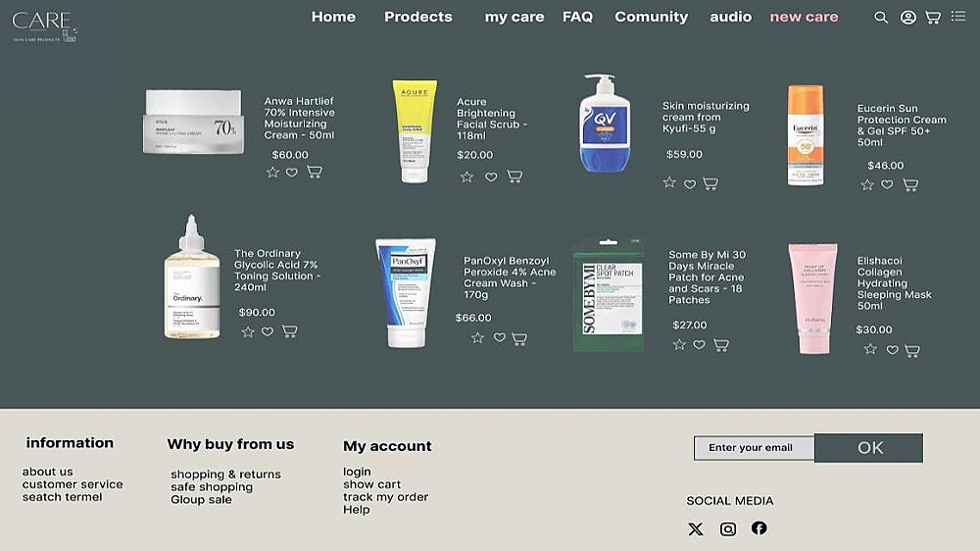Open Some By Mi patch product image

[x=609, y=294]
